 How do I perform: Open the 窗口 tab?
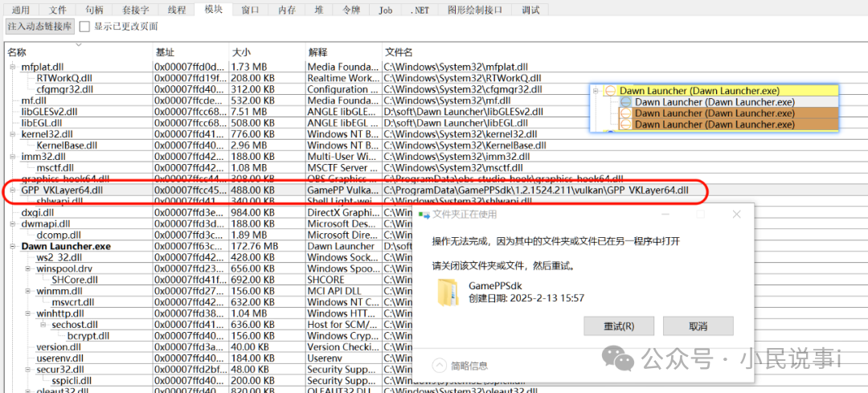250,10
